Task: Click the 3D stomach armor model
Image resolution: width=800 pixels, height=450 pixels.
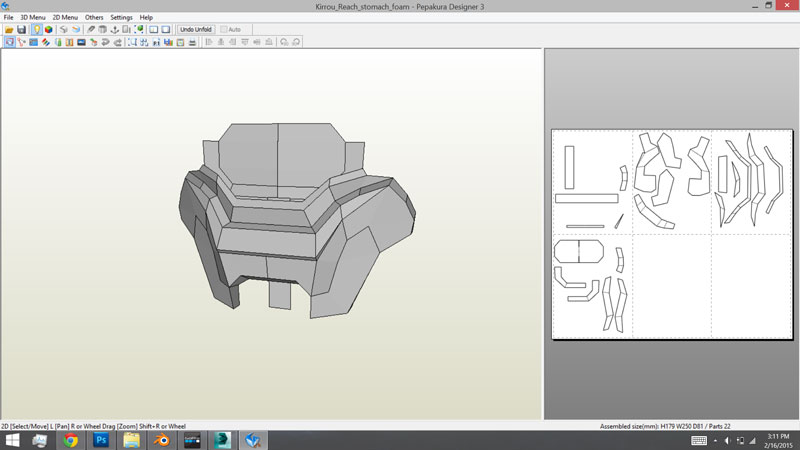Action: [297, 220]
